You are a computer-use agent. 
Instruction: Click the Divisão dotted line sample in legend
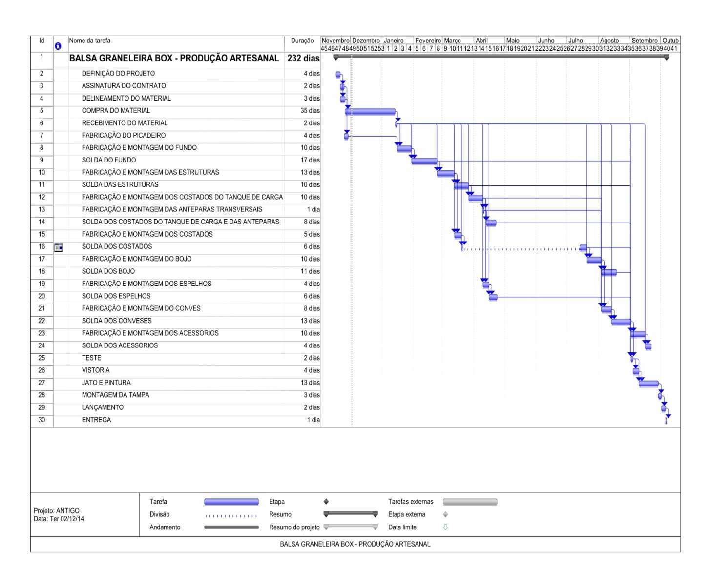click(231, 516)
